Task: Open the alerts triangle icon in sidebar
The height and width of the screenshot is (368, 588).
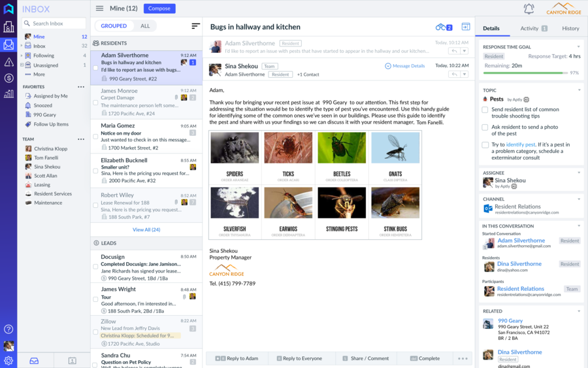Action: click(8, 62)
